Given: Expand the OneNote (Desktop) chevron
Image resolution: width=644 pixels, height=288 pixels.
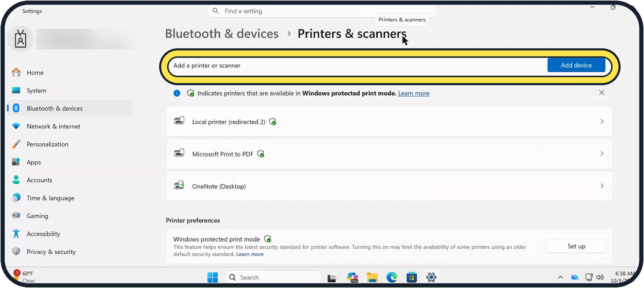Looking at the screenshot, I should pyautogui.click(x=602, y=186).
